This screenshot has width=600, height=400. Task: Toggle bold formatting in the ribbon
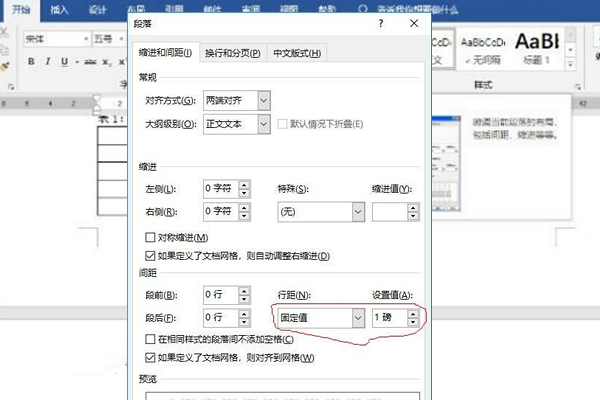click(31, 61)
